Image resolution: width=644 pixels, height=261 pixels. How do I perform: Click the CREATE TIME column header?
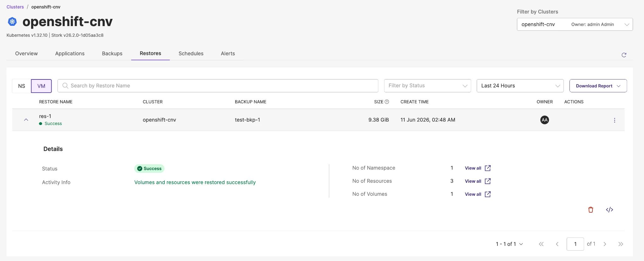coord(414,102)
